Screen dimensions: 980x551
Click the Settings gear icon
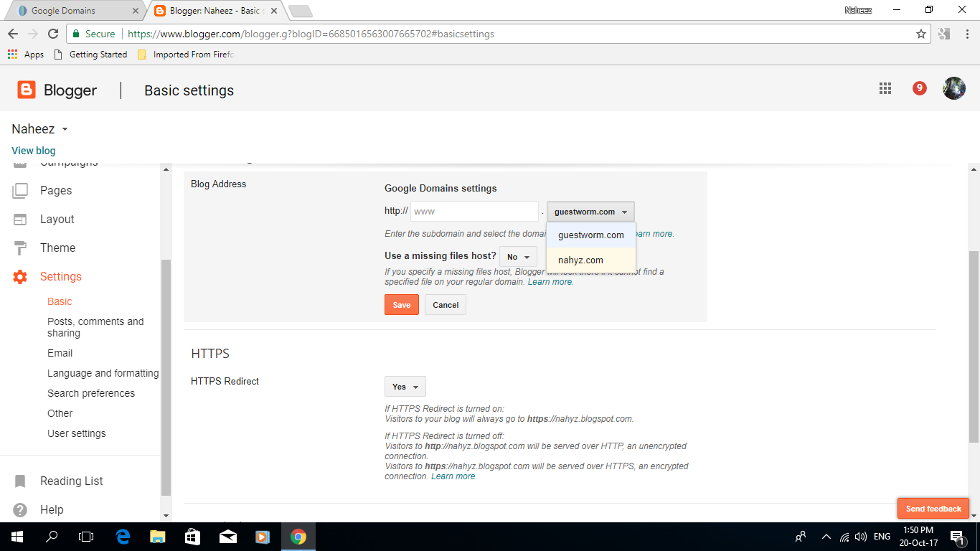tap(20, 276)
